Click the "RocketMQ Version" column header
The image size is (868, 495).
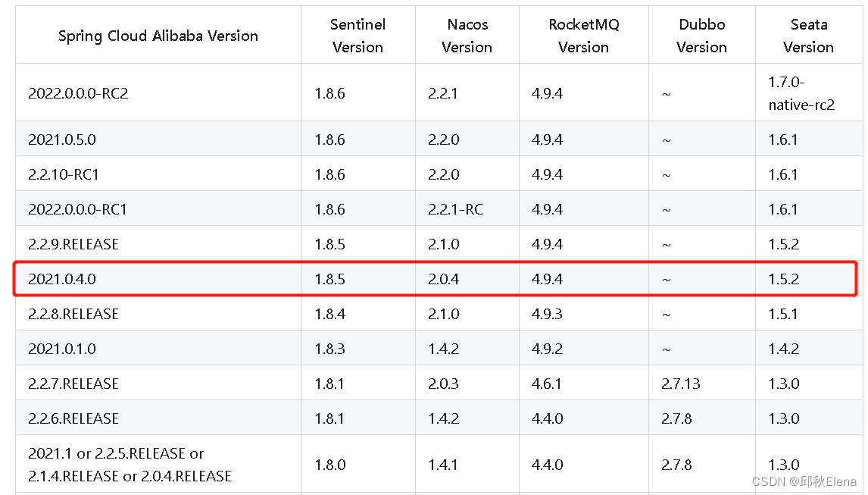(x=583, y=36)
